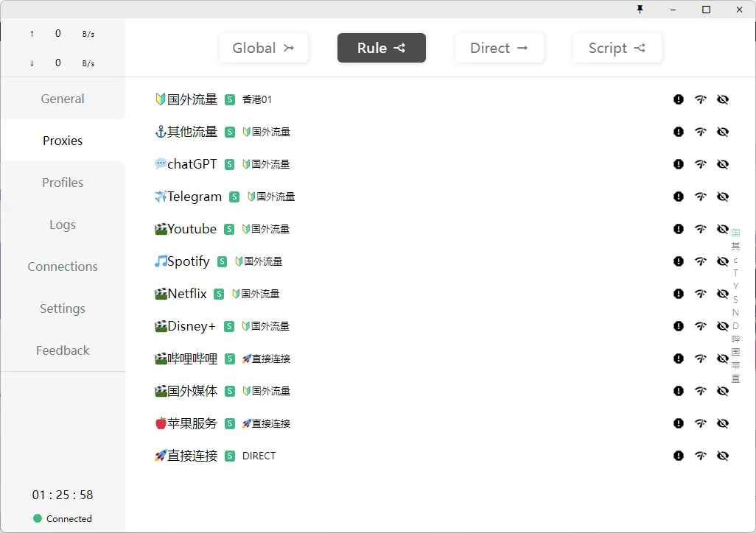Open the Profiles tab in sidebar
756x533 pixels.
[63, 183]
